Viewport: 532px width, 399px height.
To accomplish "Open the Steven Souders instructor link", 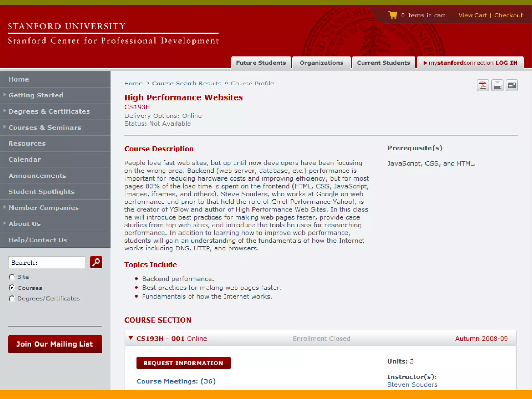I will point(412,385).
